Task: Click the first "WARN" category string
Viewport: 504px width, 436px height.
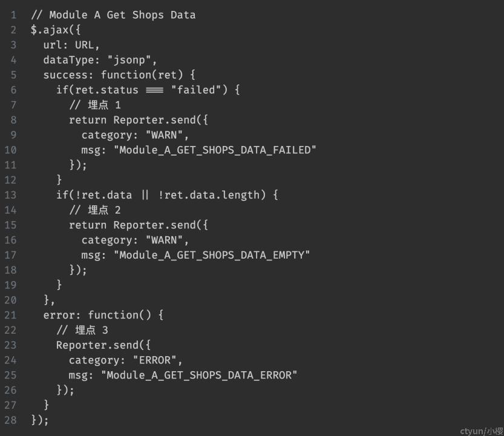Action: pyautogui.click(x=164, y=135)
